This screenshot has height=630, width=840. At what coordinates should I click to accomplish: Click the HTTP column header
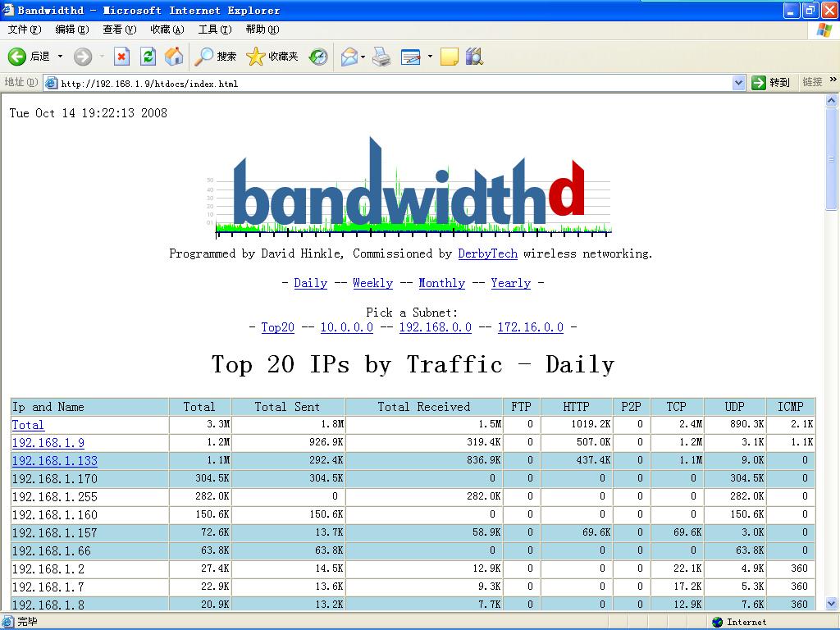[x=577, y=407]
